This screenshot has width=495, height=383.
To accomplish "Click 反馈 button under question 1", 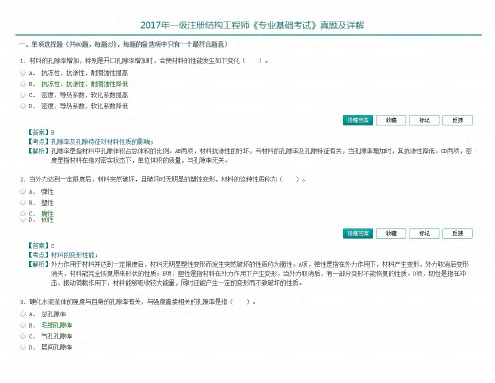I will coord(457,120).
